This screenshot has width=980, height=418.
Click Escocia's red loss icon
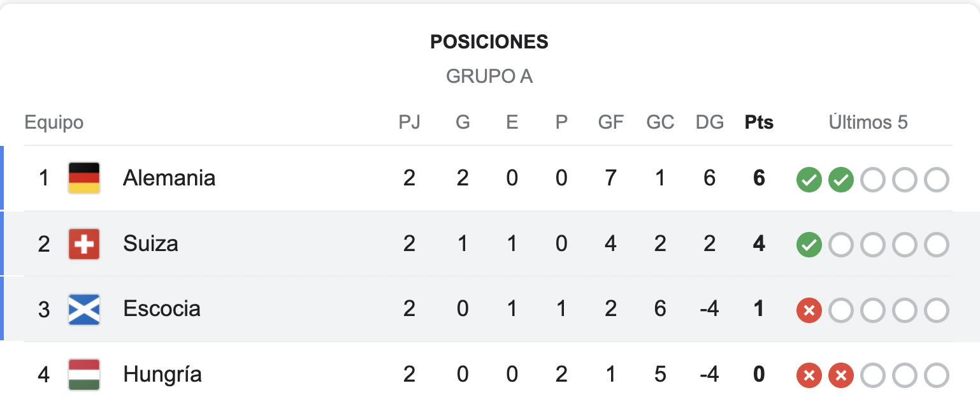[809, 311]
